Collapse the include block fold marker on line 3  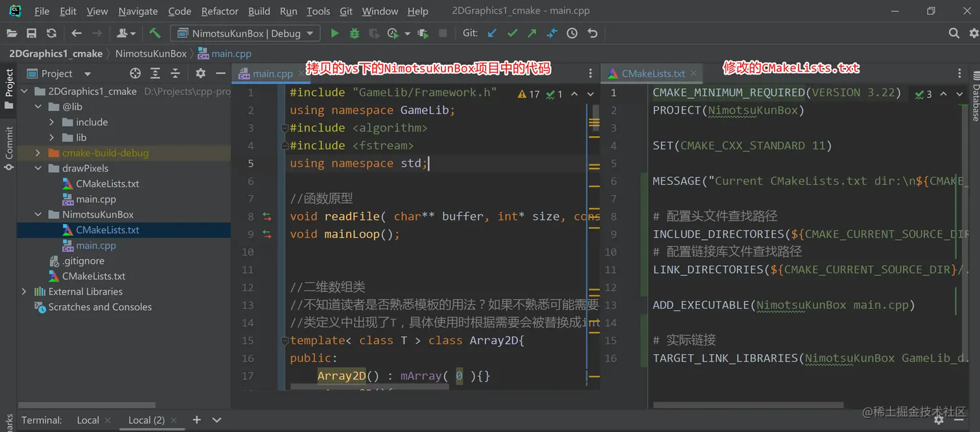pyautogui.click(x=284, y=128)
